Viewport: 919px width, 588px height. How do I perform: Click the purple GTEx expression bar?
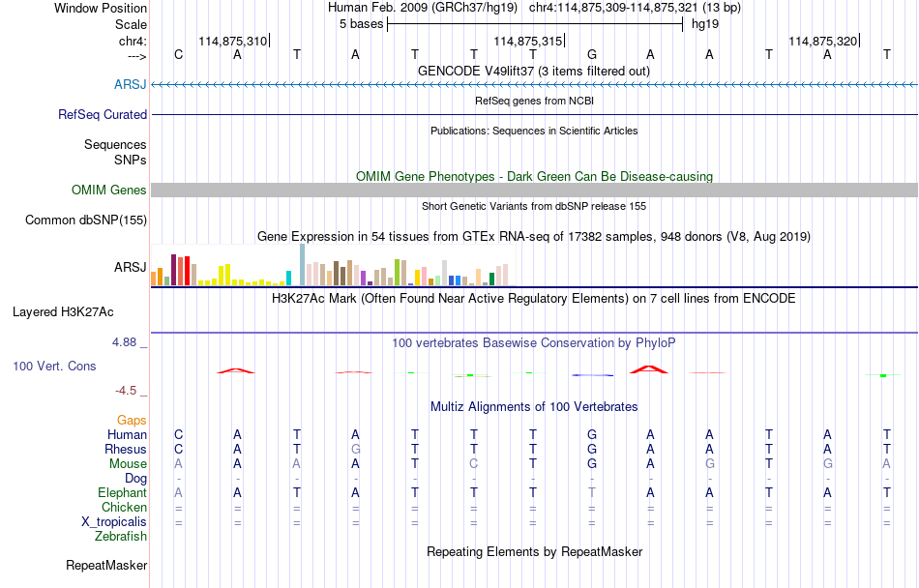pyautogui.click(x=364, y=279)
